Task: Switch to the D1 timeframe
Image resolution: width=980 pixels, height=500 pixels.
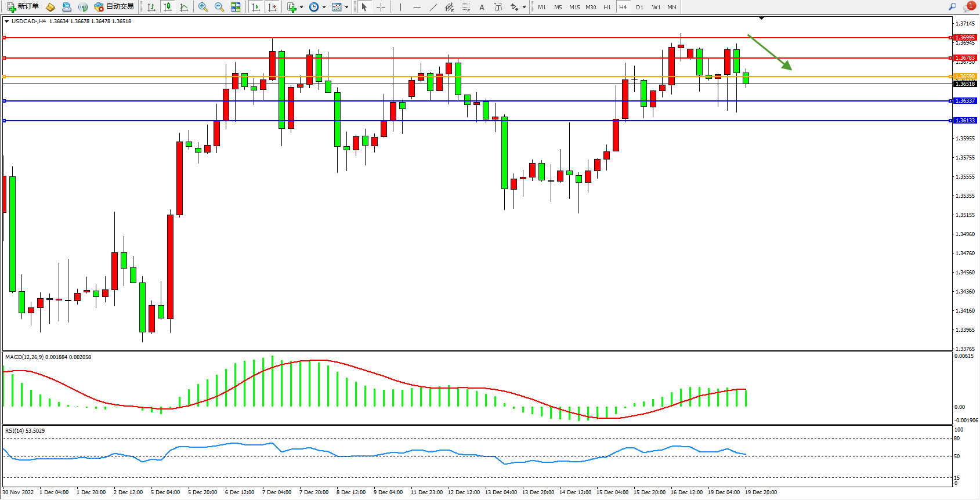Action: [x=639, y=7]
